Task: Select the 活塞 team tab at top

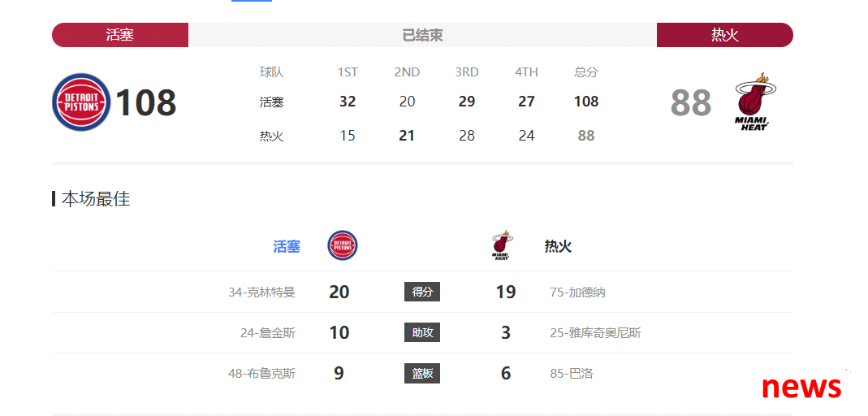Action: coord(120,35)
